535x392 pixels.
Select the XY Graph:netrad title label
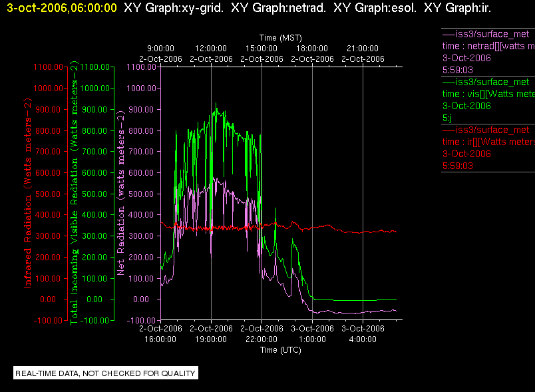point(278,8)
